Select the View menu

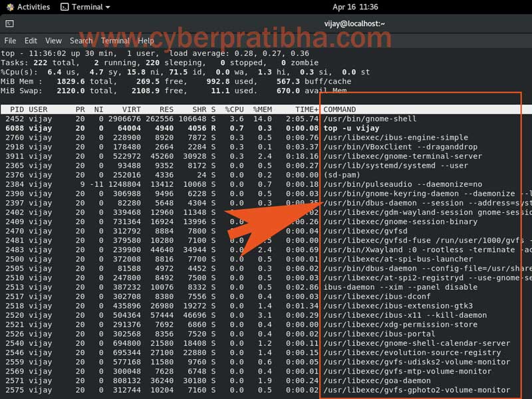click(53, 41)
